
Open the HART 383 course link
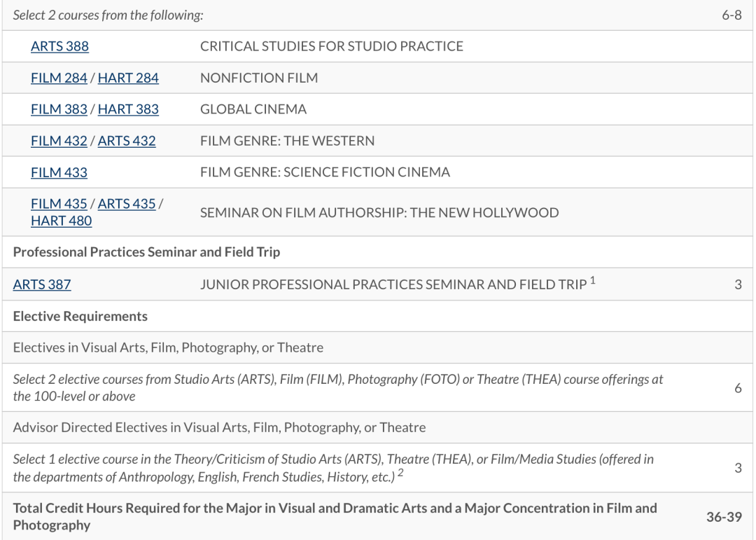(x=128, y=110)
